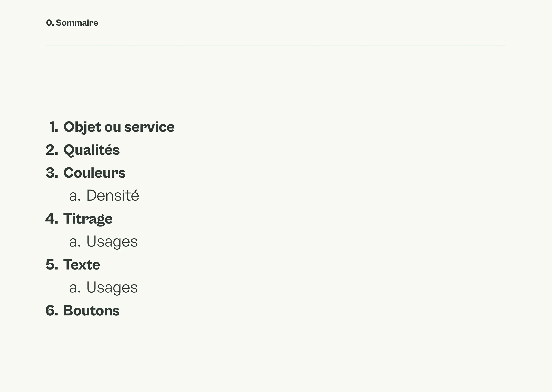
Task: Select "Usages" subsection under Titrage
Action: click(112, 241)
